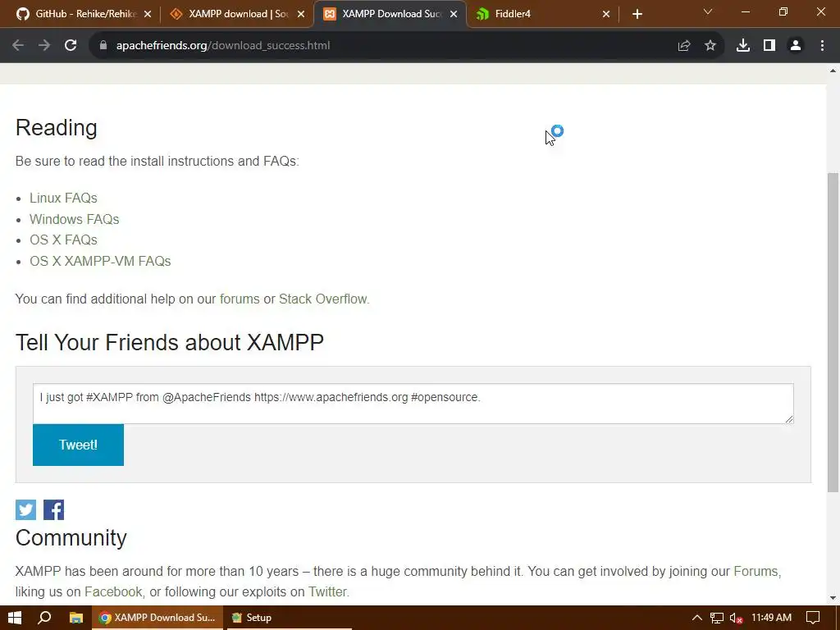Close the Fiddler4 tab
The height and width of the screenshot is (630, 840).
[x=606, y=14]
